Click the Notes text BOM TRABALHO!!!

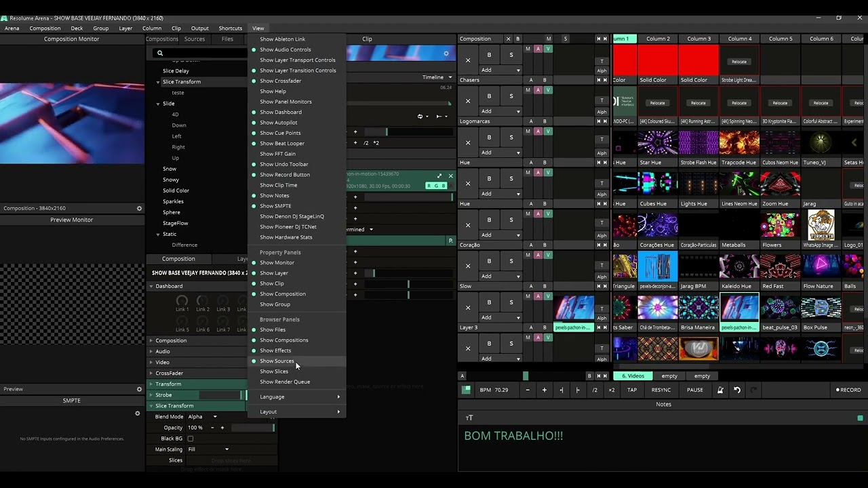pos(513,436)
